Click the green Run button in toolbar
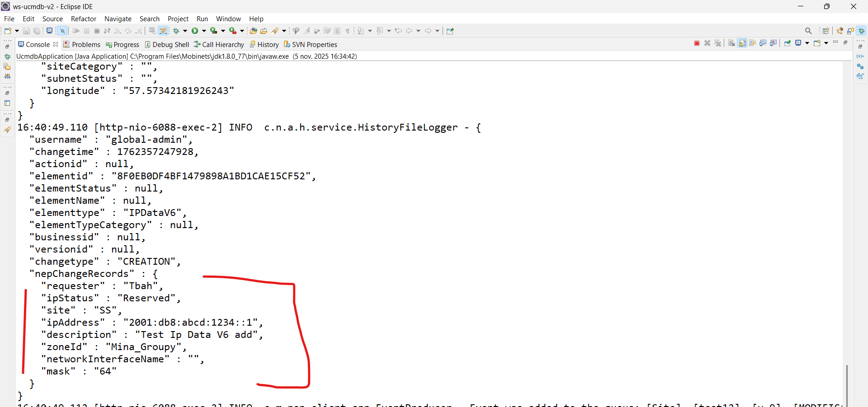The width and height of the screenshot is (868, 407). tap(195, 31)
